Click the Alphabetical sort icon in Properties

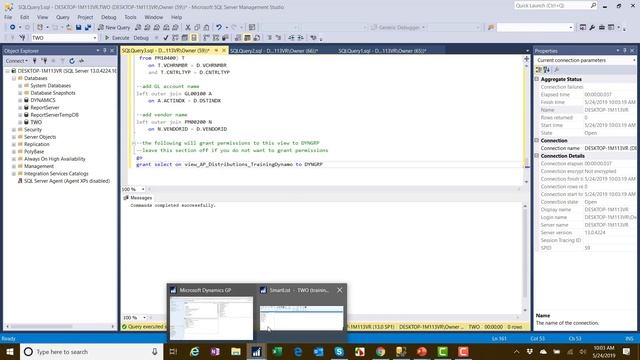coord(547,70)
